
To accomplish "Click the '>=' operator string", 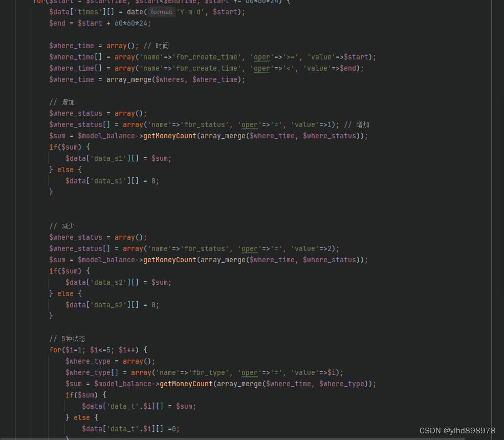I will (291, 57).
